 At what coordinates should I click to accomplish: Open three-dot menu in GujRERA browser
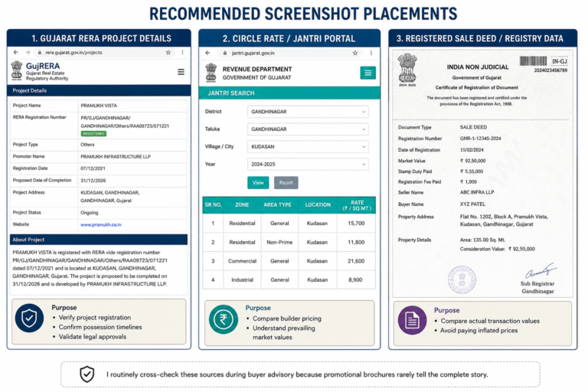coord(183,53)
